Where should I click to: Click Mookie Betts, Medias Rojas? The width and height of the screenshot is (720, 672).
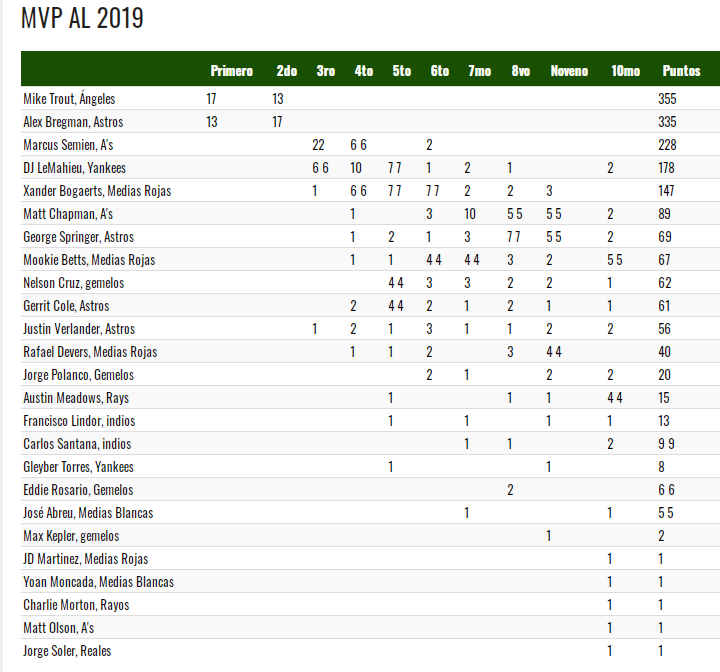(90, 260)
